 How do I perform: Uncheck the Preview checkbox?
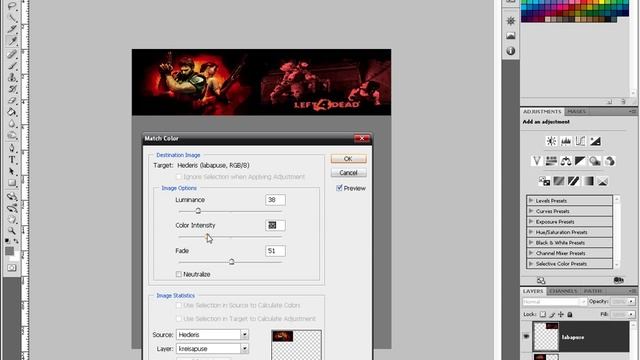click(339, 188)
